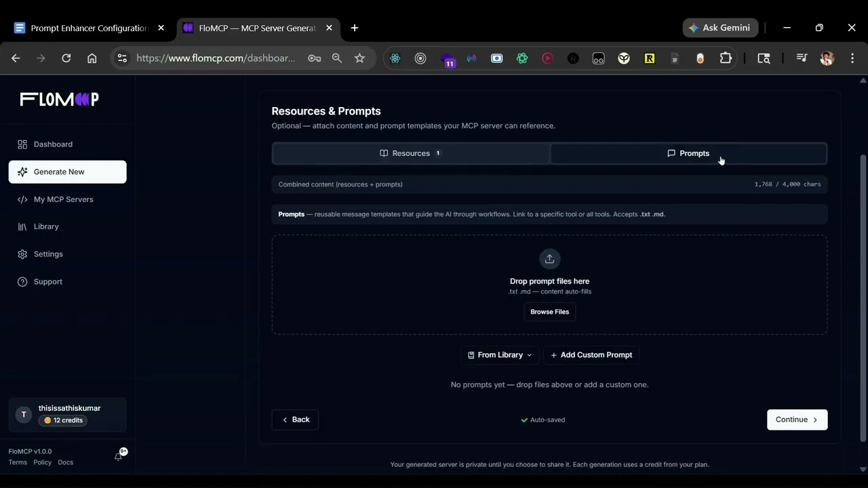Click the red play extension icon

tap(547, 58)
